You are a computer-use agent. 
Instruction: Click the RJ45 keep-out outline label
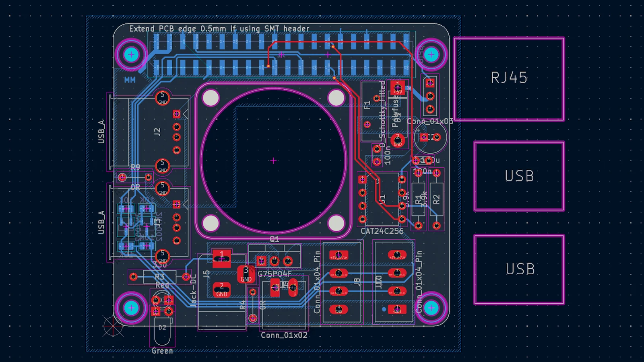pyautogui.click(x=509, y=78)
